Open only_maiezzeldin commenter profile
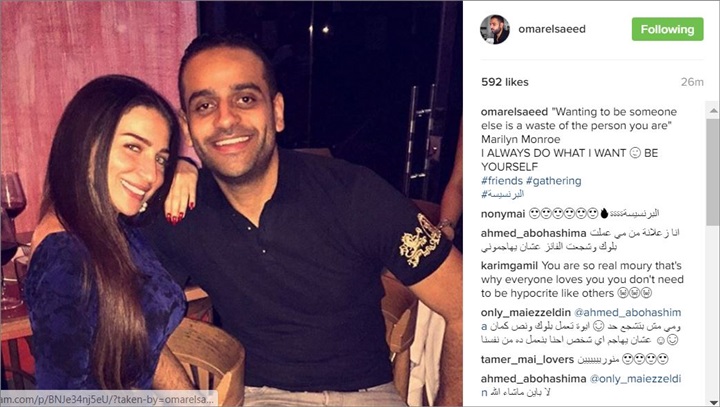This screenshot has width=720, height=407. click(x=526, y=312)
